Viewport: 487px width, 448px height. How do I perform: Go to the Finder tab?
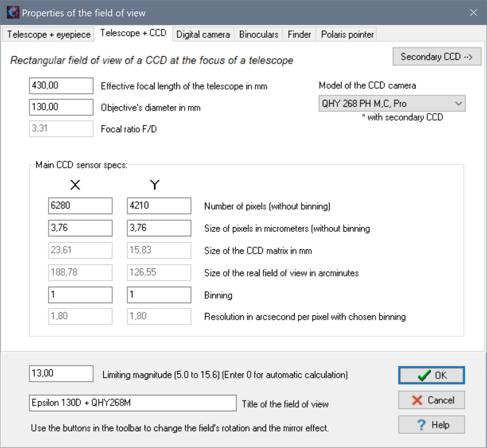(299, 35)
